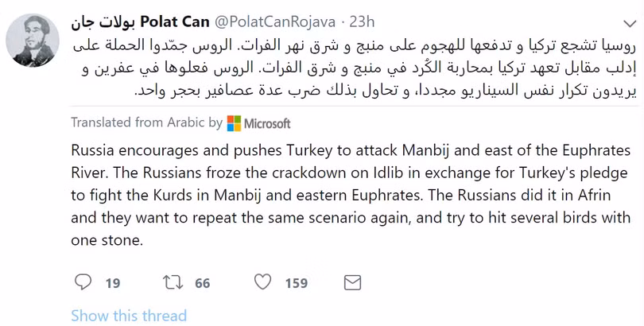Screen dimensions: 644x326
Task: Click the like count 159
Action: tap(296, 283)
